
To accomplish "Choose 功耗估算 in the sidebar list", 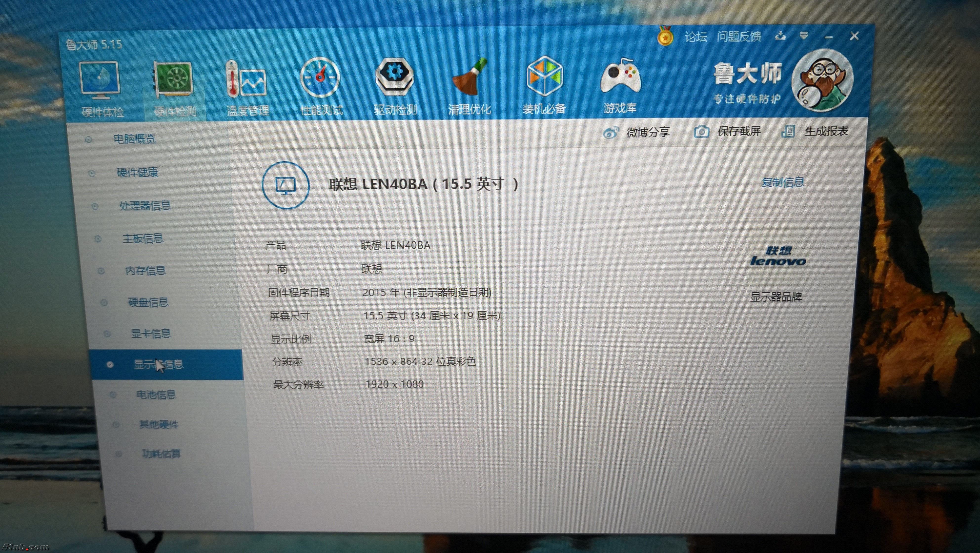I will click(x=161, y=453).
